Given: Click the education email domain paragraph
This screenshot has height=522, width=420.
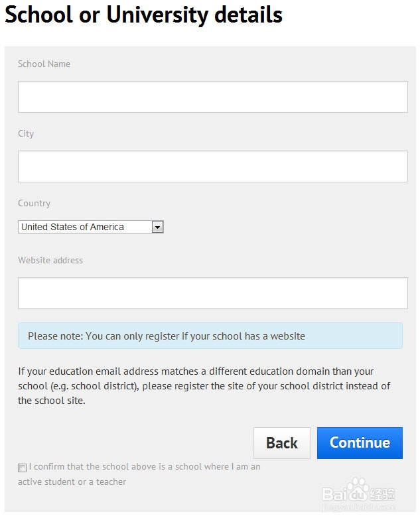Looking at the screenshot, I should [x=204, y=386].
